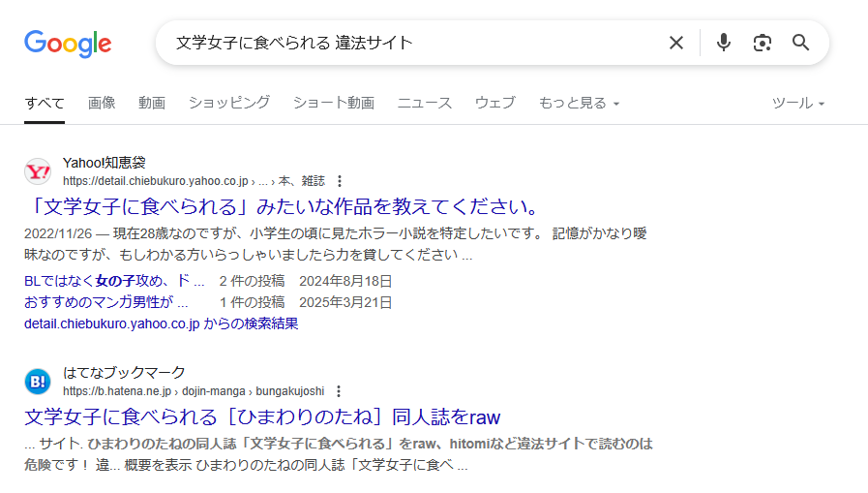Switch to the 動画 tab
The width and height of the screenshot is (868, 493).
point(152,103)
